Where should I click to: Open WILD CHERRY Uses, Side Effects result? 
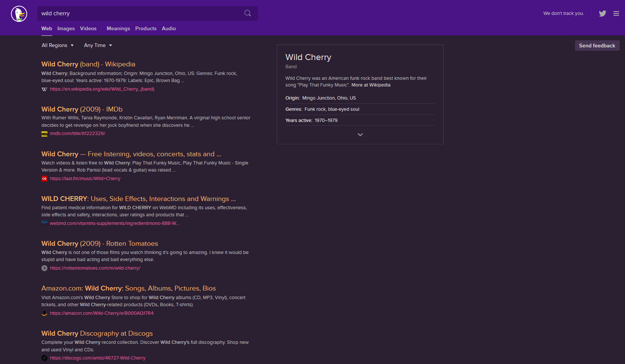(138, 199)
